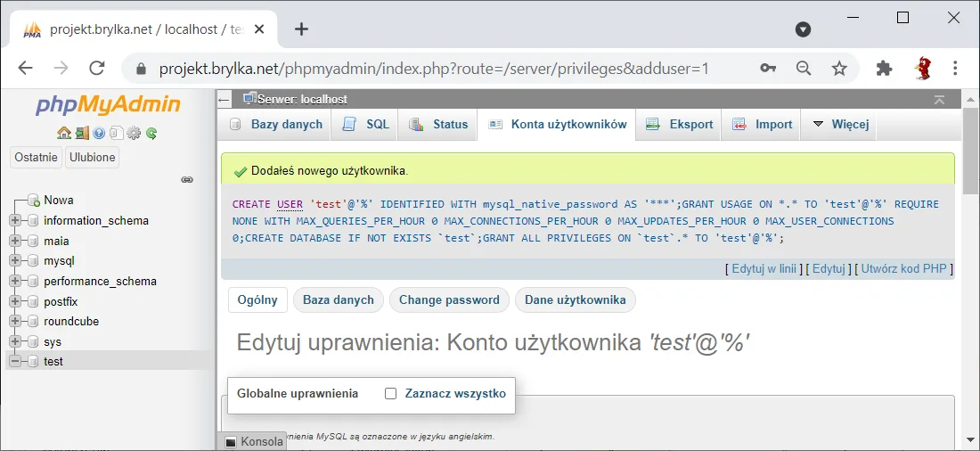Click the Edytuj link
The width and height of the screenshot is (980, 451).
click(829, 269)
